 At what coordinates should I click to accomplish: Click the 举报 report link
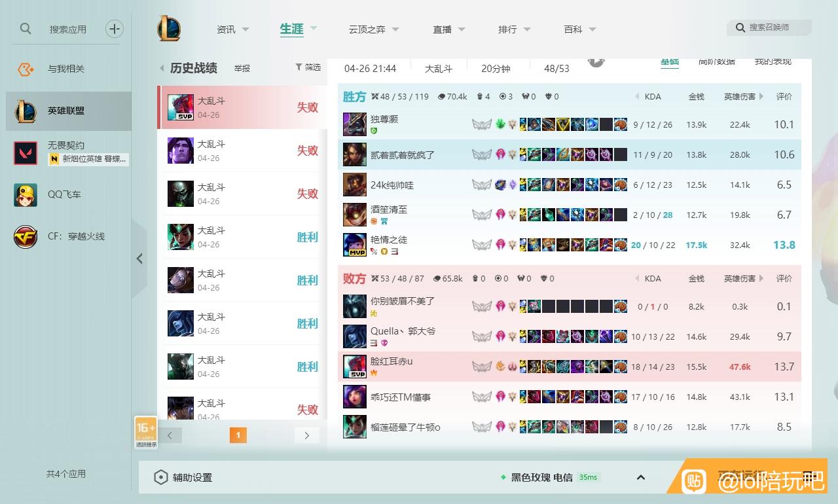pos(242,68)
